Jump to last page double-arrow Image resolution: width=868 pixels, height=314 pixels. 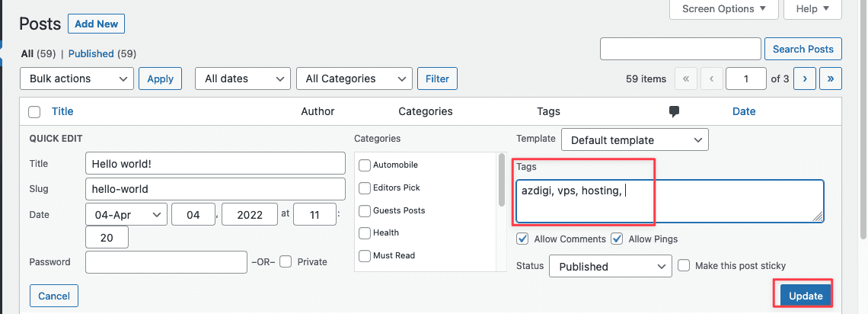coord(830,78)
